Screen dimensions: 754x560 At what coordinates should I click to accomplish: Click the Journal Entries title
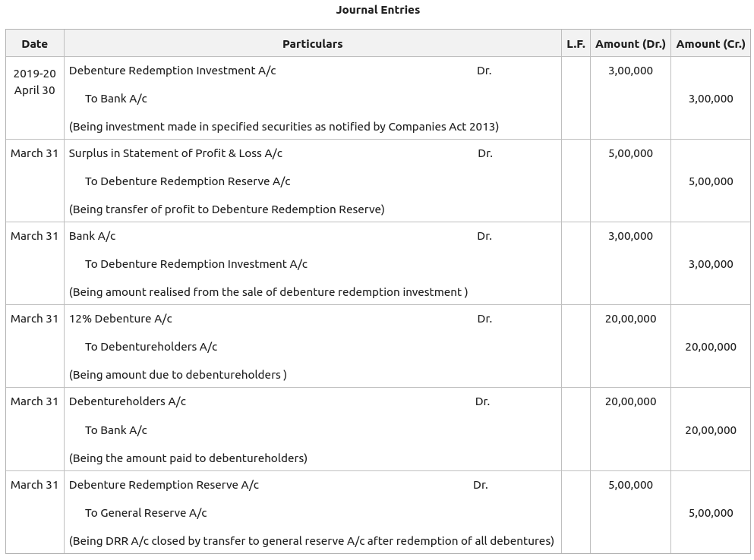(377, 10)
